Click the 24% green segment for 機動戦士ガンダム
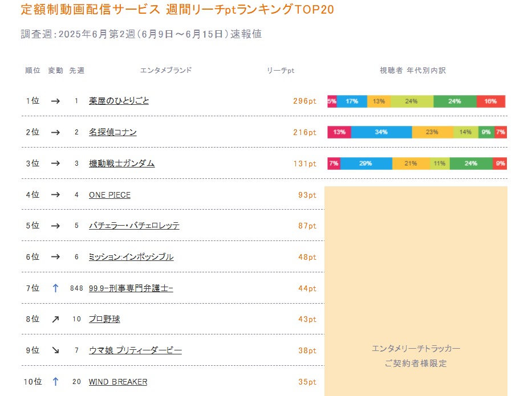The width and height of the screenshot is (532, 396). 470,164
